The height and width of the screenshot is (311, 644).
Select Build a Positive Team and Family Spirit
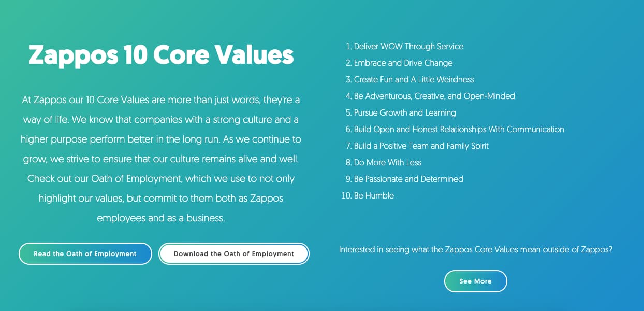[x=421, y=146]
